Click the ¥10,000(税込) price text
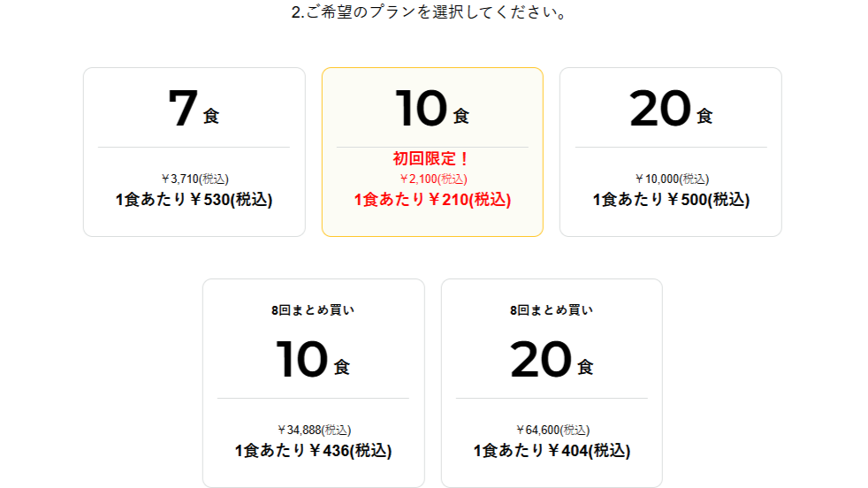868x488 pixels. (x=671, y=179)
